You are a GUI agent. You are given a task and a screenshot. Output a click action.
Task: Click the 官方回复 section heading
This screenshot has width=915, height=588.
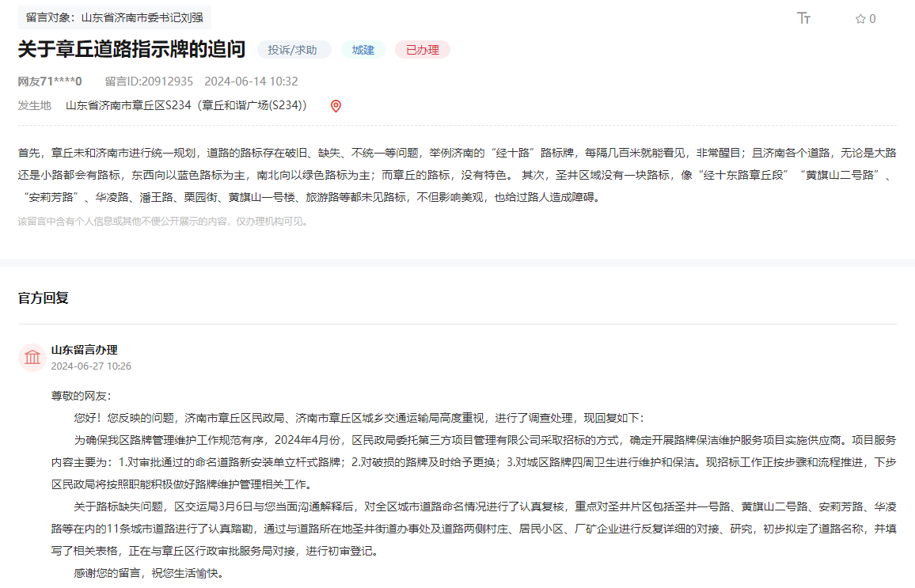click(x=44, y=298)
